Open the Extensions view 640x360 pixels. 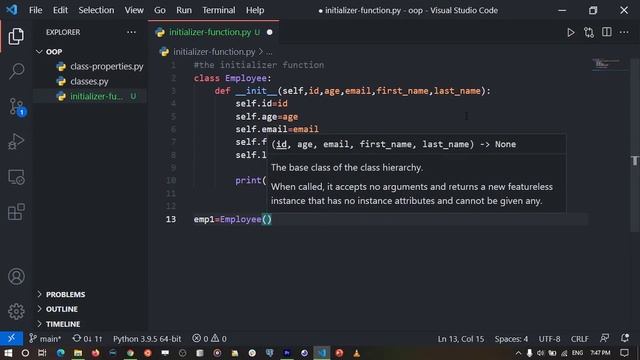16,212
